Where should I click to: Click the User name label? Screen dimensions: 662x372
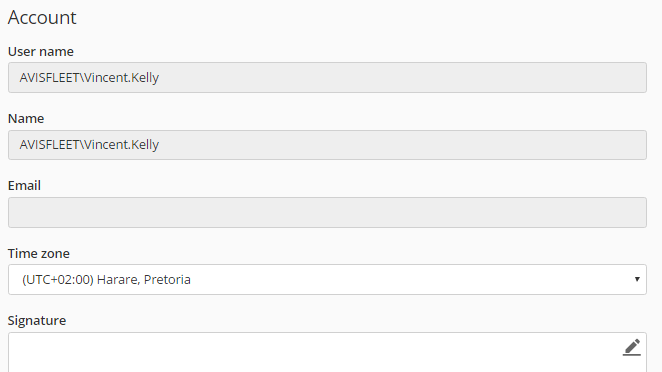pos(41,52)
